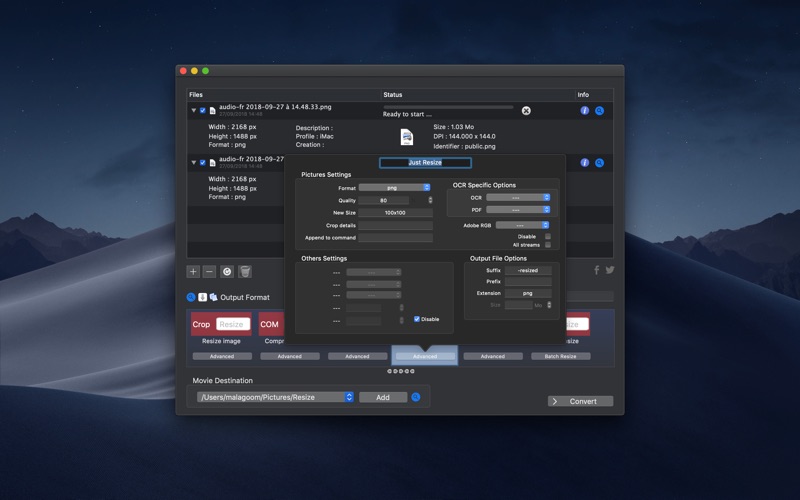Click the info icon on the second file row
This screenshot has height=500, width=800.
click(x=585, y=163)
